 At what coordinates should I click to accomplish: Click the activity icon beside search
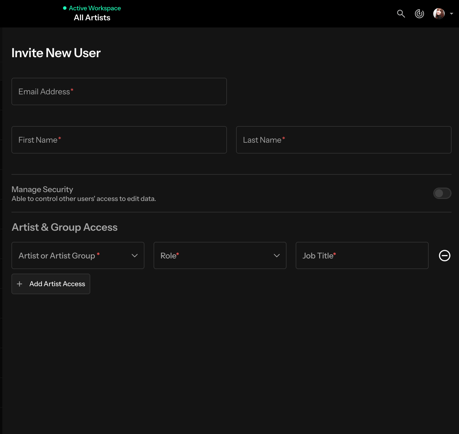[419, 14]
